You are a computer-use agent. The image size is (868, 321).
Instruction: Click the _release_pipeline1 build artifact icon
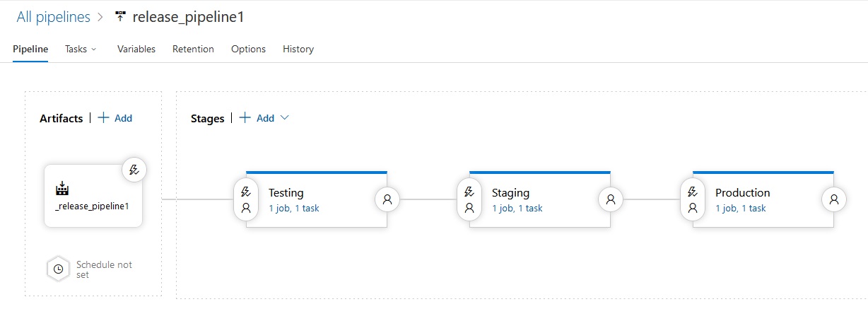tap(62, 189)
